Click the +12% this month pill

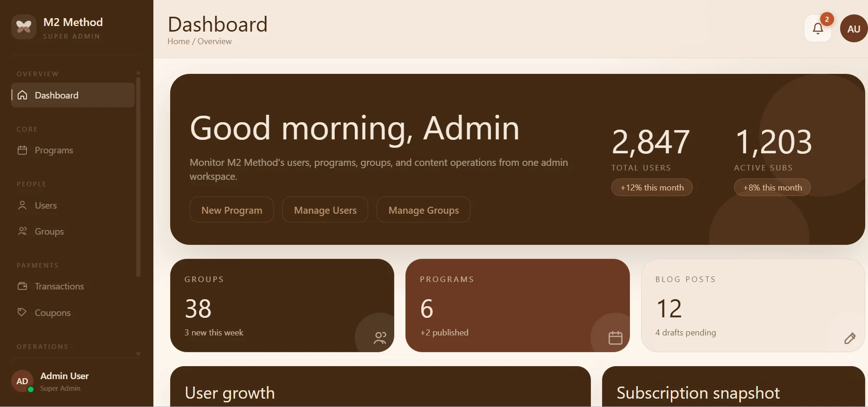(652, 188)
